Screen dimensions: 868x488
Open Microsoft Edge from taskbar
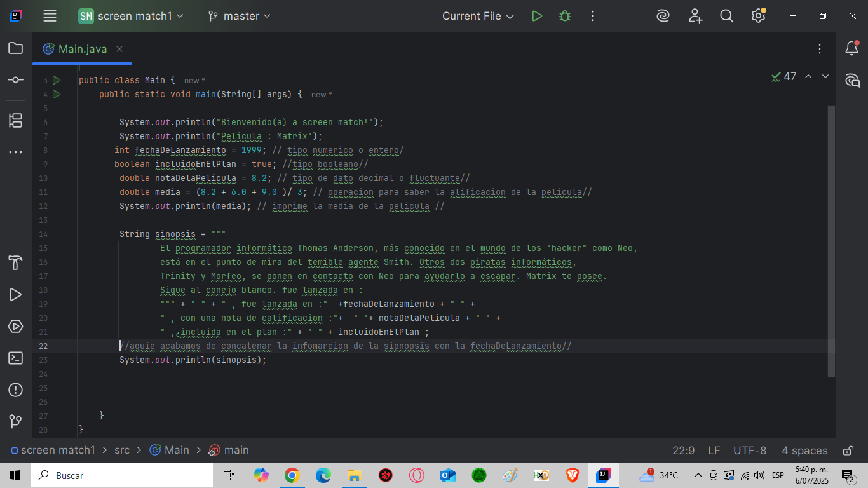[x=323, y=475]
